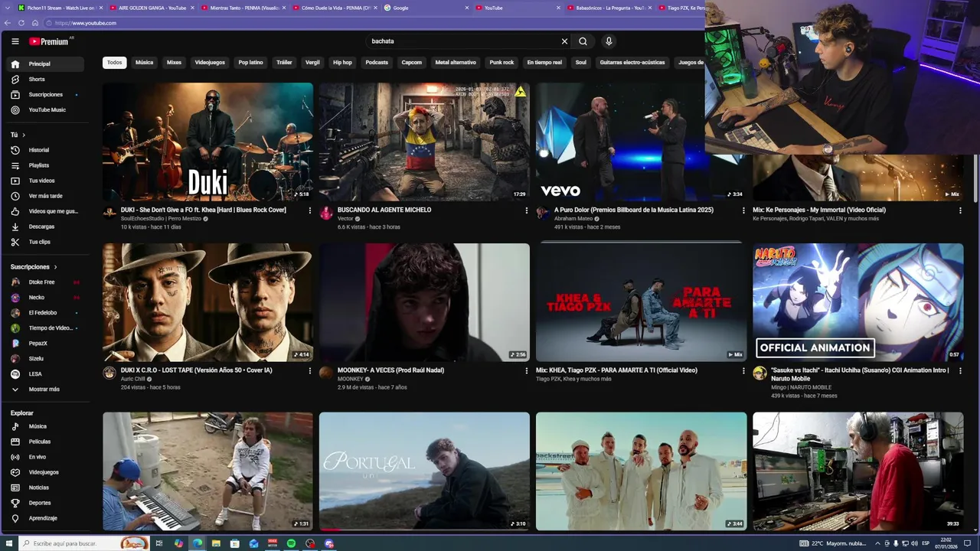
Task: Expand the Tú section chevron
Action: (24, 135)
